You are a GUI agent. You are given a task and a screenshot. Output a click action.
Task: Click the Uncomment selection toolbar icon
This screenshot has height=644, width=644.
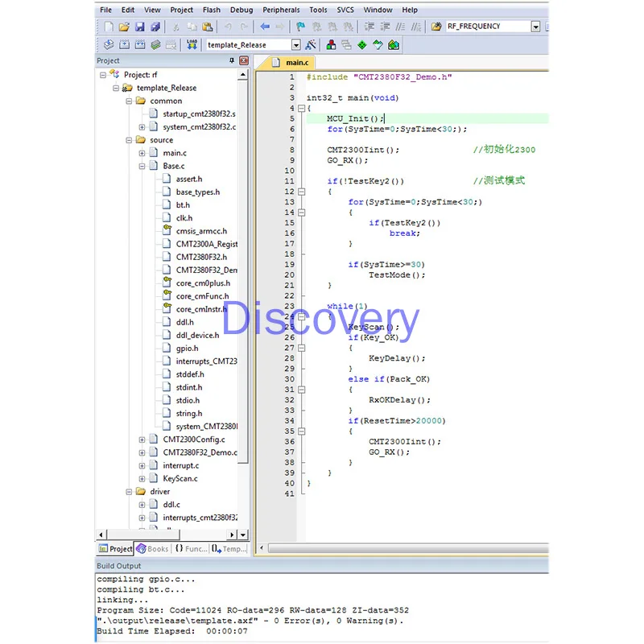(416, 27)
